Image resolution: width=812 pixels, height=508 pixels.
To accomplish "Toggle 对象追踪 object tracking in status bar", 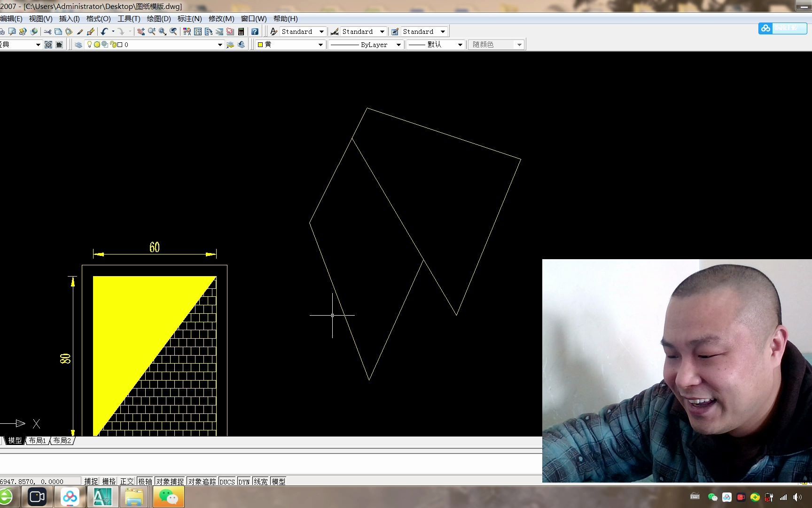I will 202,481.
